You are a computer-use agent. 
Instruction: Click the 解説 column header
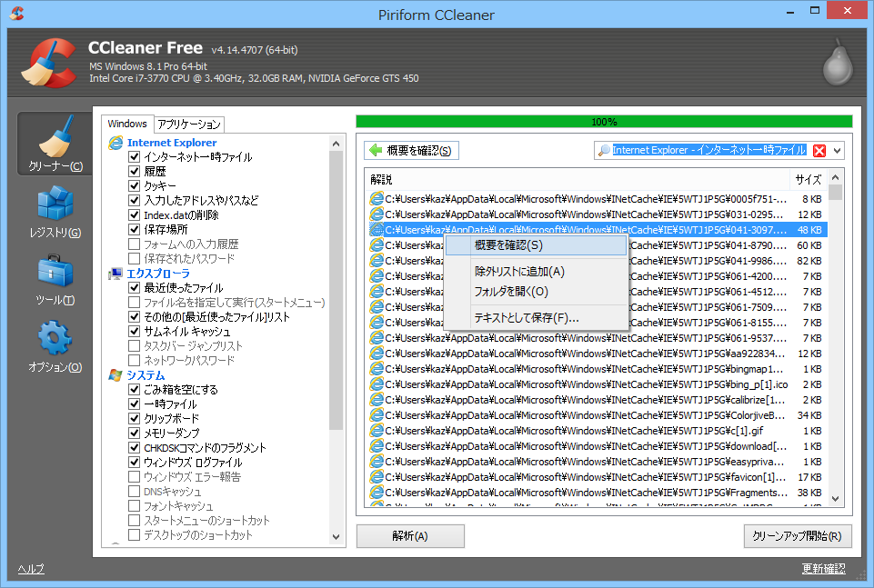[577, 180]
